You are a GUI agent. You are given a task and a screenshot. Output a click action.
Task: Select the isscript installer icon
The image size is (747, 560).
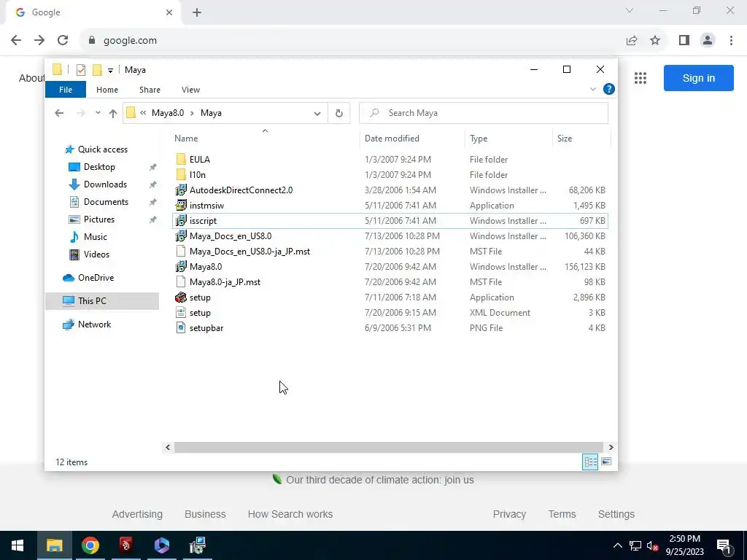tap(181, 220)
